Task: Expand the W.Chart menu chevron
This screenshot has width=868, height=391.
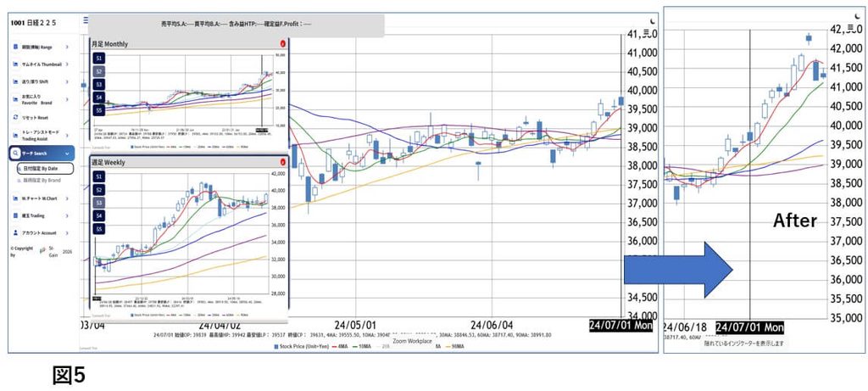Action: 67,198
